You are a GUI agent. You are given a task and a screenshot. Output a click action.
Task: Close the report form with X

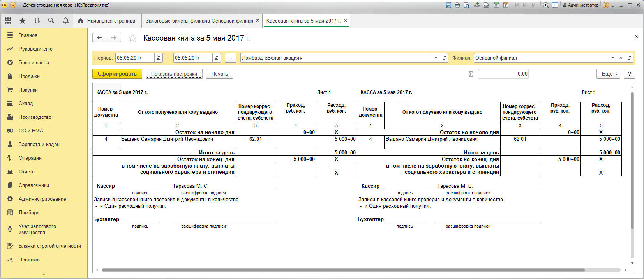point(636,36)
